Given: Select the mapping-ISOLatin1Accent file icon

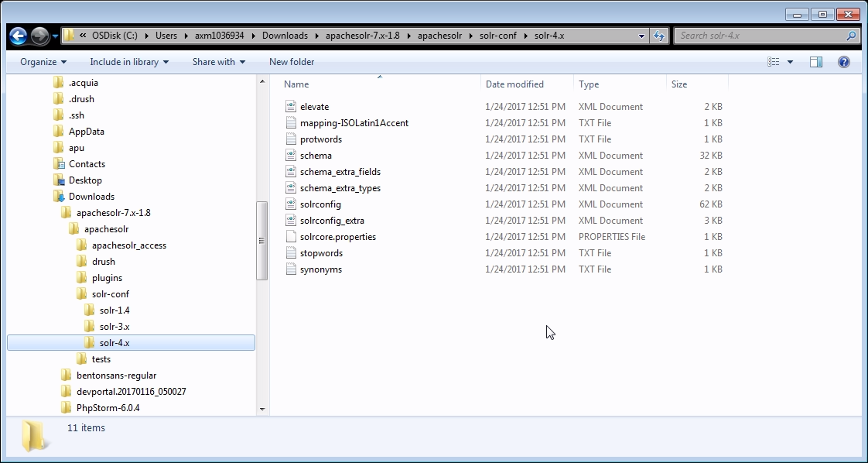Looking at the screenshot, I should (x=291, y=123).
